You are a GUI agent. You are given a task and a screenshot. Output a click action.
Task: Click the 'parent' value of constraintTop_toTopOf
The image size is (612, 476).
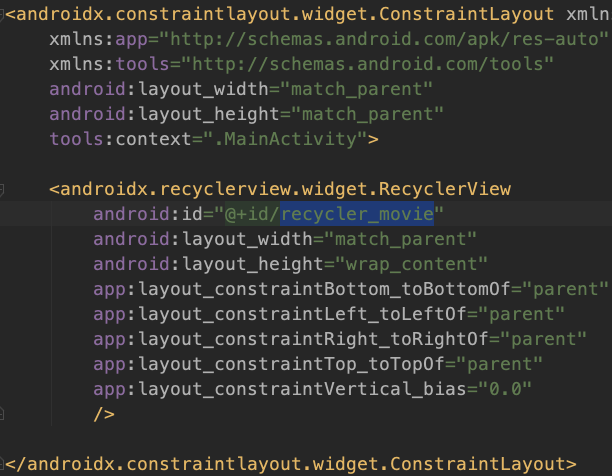pyautogui.click(x=500, y=365)
